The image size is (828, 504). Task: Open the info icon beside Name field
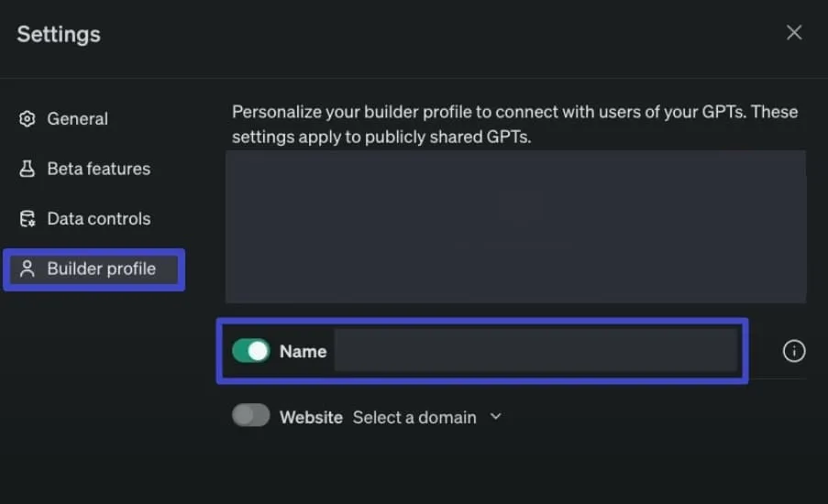[794, 351]
